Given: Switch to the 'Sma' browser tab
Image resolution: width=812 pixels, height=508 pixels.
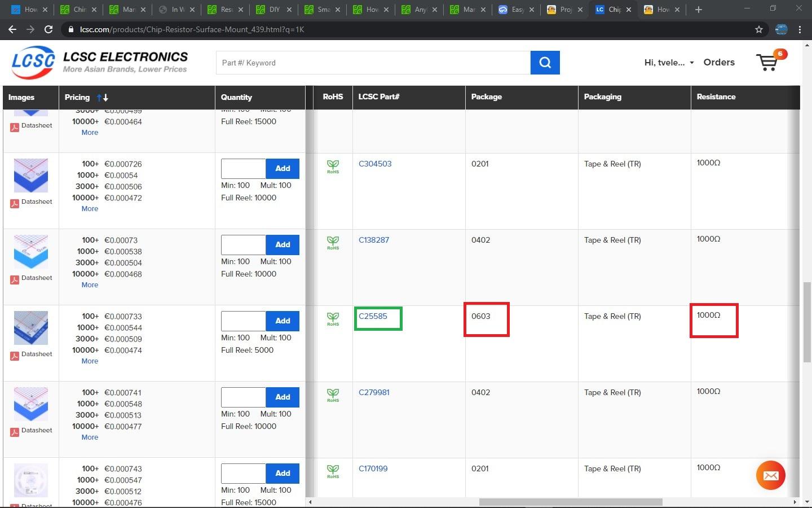Looking at the screenshot, I should pos(321,10).
